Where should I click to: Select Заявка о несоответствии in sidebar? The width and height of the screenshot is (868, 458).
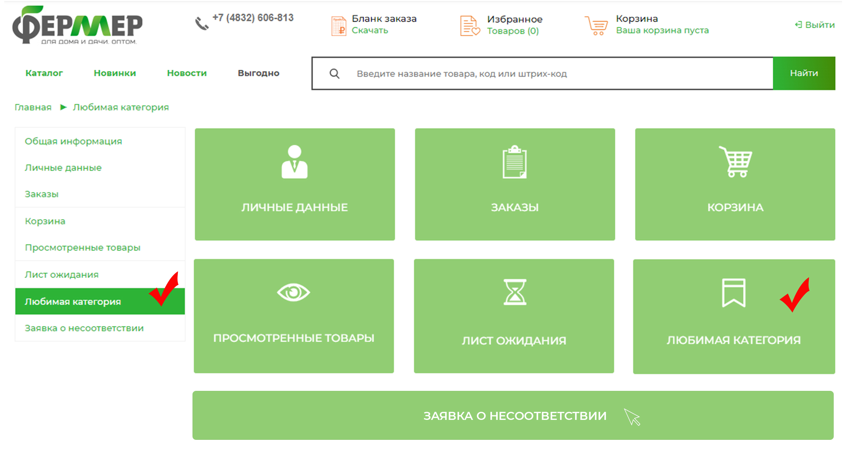pos(100,328)
